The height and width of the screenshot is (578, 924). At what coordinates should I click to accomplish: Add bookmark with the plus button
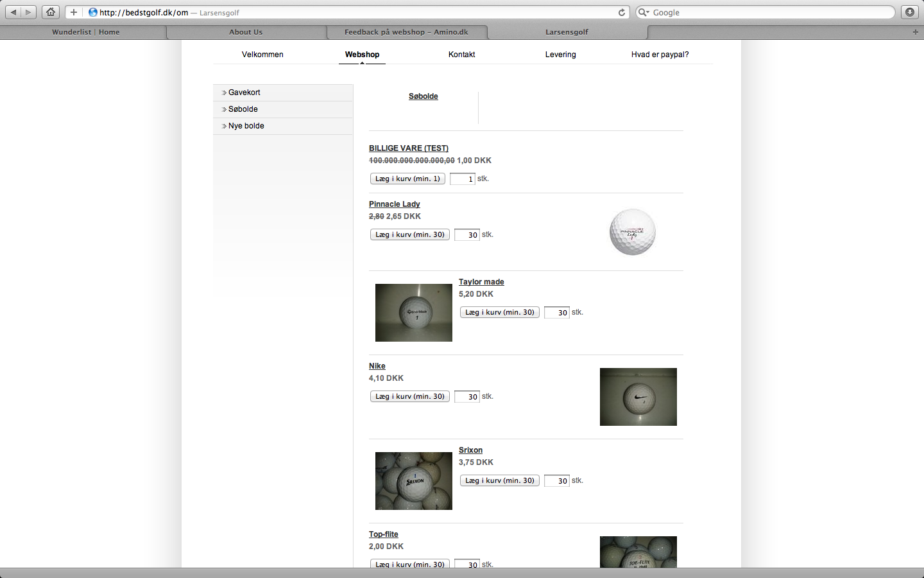[74, 12]
